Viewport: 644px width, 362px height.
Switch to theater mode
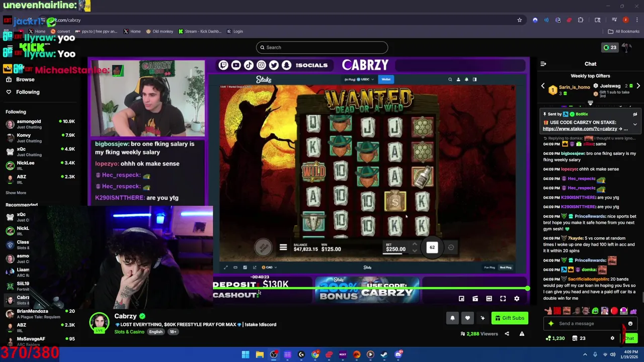(x=489, y=299)
